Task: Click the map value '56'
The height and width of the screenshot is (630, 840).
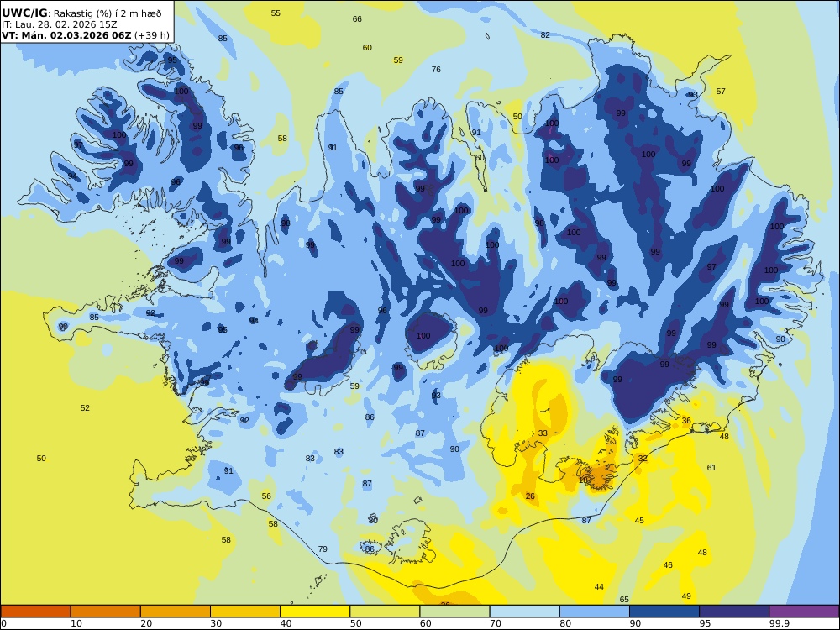Action: (x=266, y=496)
